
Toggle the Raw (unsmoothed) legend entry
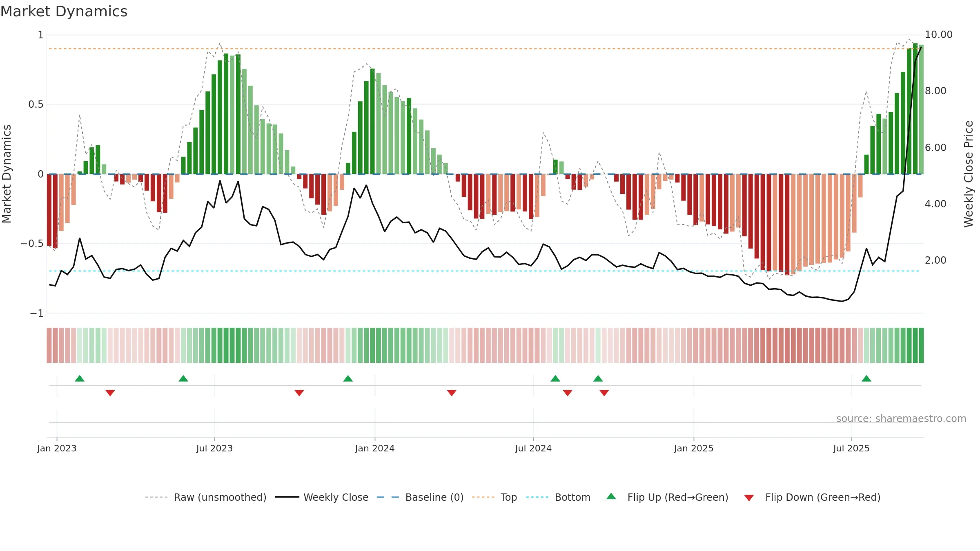click(205, 497)
